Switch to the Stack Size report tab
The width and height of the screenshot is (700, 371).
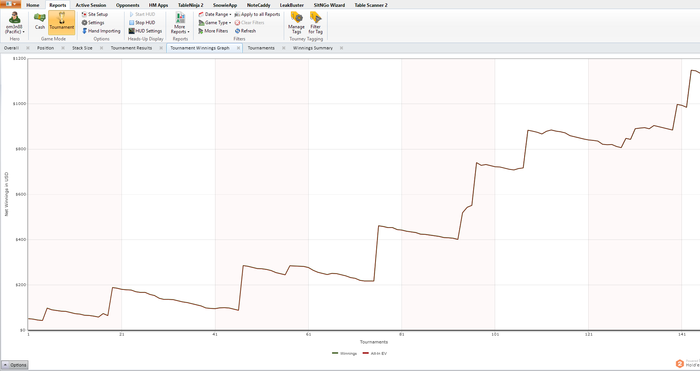[x=82, y=48]
